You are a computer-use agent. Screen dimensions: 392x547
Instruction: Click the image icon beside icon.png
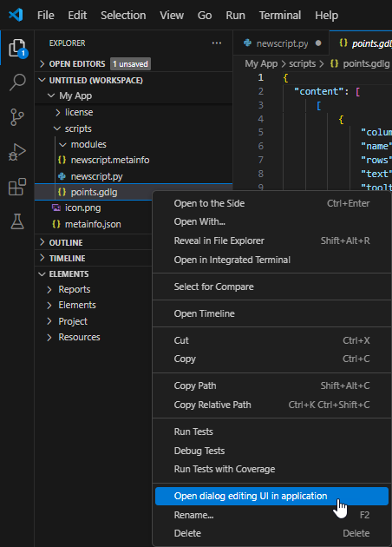coord(56,208)
